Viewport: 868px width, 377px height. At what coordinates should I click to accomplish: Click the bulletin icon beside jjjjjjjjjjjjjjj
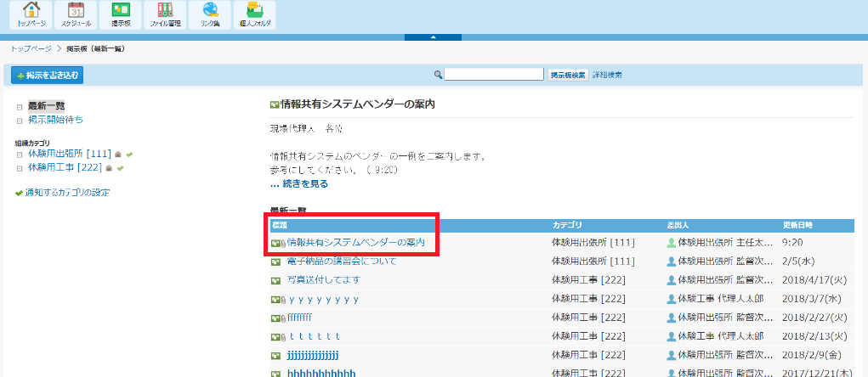275,355
